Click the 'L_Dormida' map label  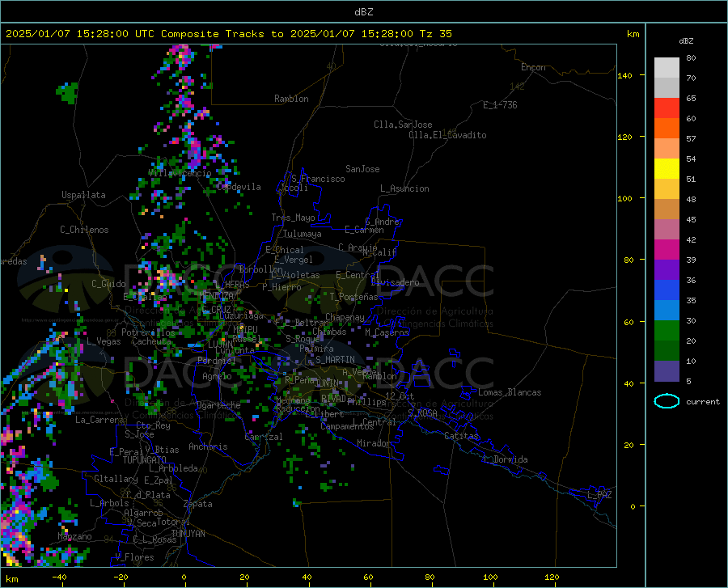506,459
